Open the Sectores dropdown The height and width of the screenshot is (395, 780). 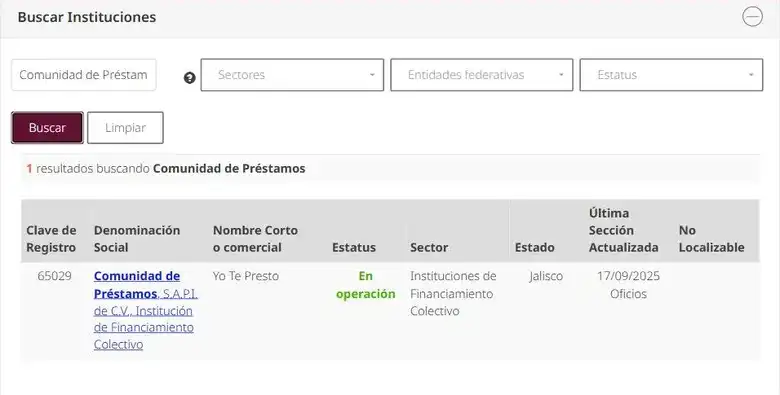pyautogui.click(x=292, y=75)
